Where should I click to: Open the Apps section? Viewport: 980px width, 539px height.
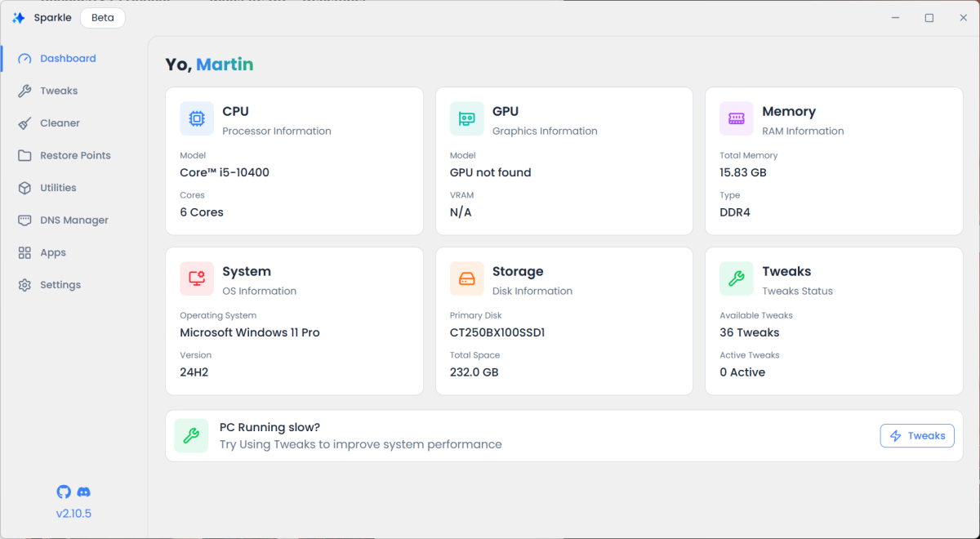[52, 253]
